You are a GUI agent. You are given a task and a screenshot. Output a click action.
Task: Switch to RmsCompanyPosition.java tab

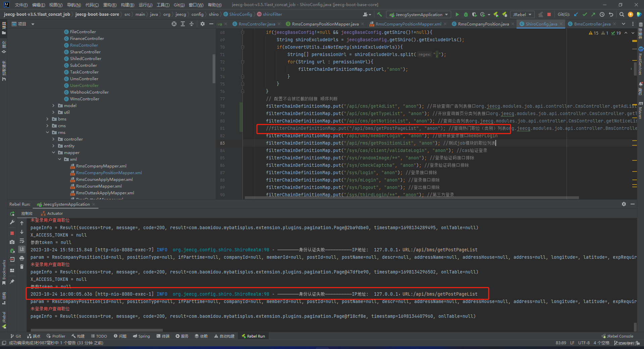click(483, 24)
